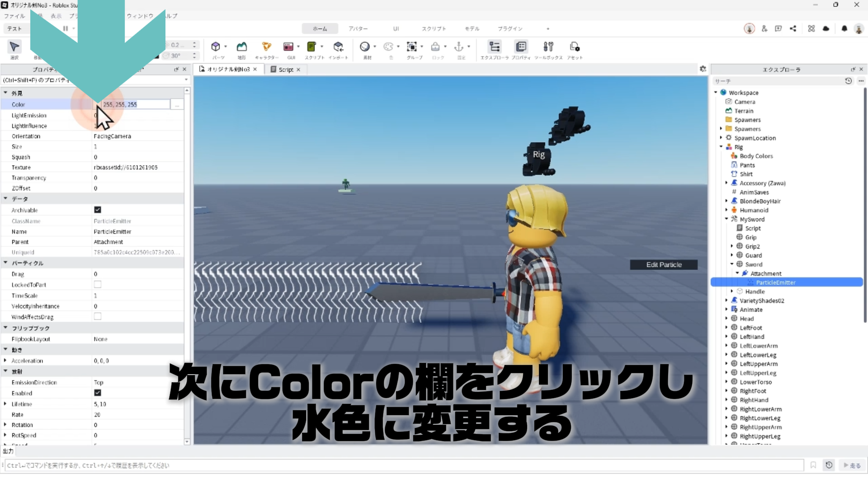Collapse the MySword tree node
The height and width of the screenshot is (488, 868).
click(726, 219)
